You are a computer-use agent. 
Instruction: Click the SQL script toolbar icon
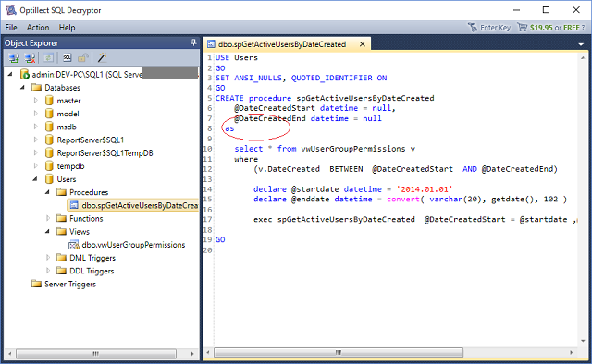point(68,57)
